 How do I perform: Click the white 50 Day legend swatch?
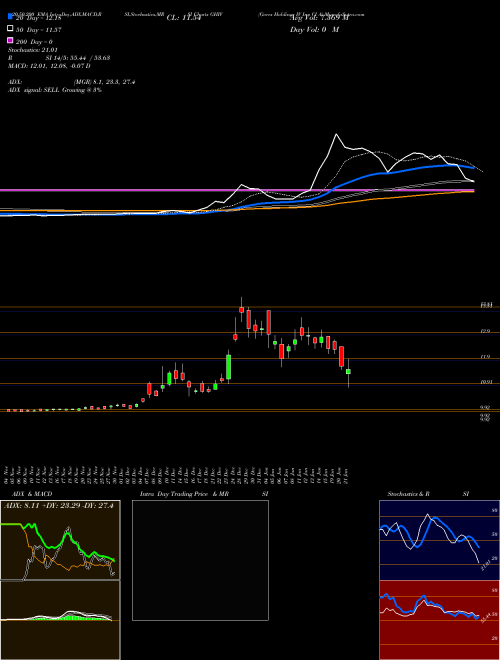pyautogui.click(x=10, y=28)
